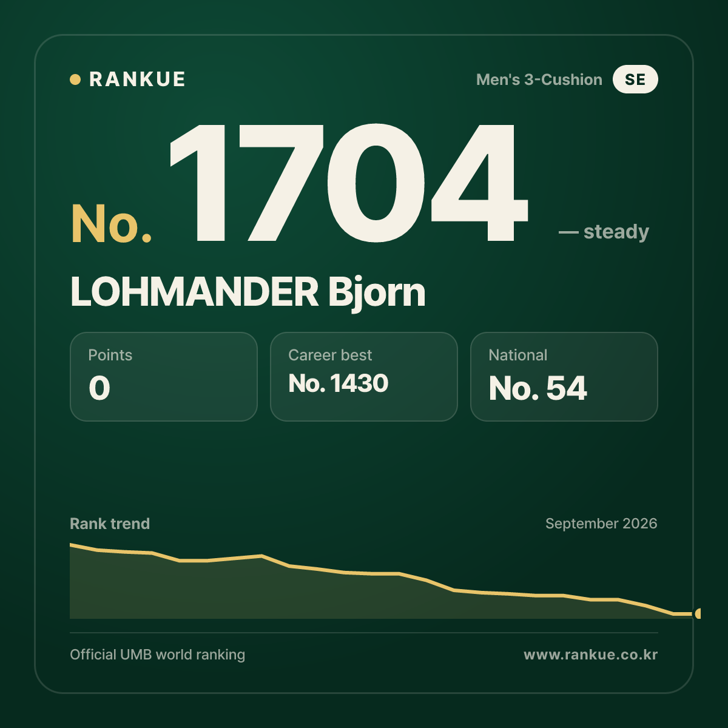Click the Men's 3-Cushion label
The height and width of the screenshot is (728, 728).
tap(539, 79)
